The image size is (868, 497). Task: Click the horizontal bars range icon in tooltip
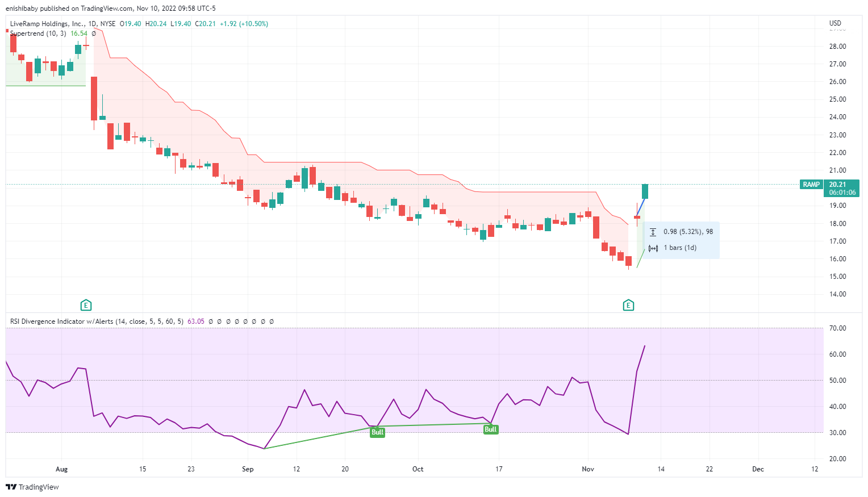click(653, 248)
